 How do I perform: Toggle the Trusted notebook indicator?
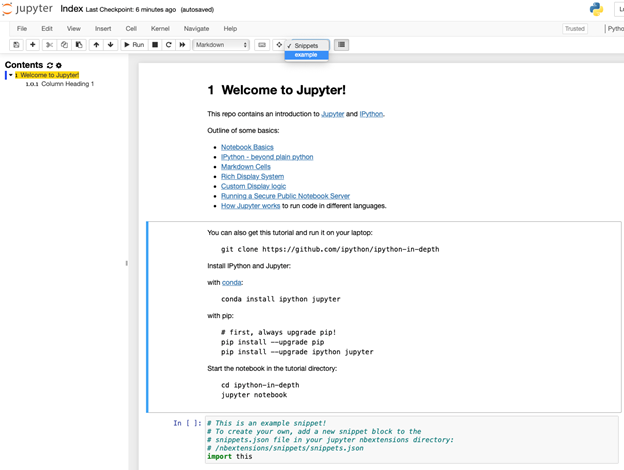click(x=575, y=28)
